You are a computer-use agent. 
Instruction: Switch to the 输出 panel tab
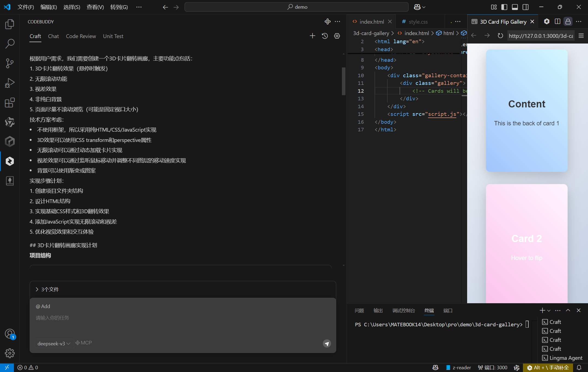point(378,311)
